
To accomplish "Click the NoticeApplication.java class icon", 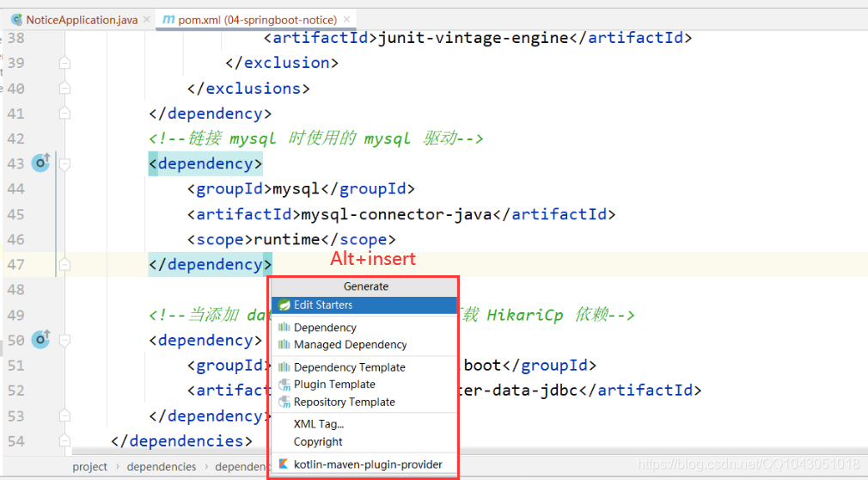I will [16, 20].
